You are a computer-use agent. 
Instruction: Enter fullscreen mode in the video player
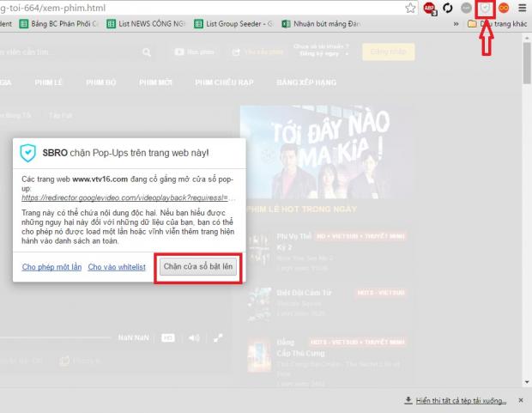pyautogui.click(x=218, y=337)
